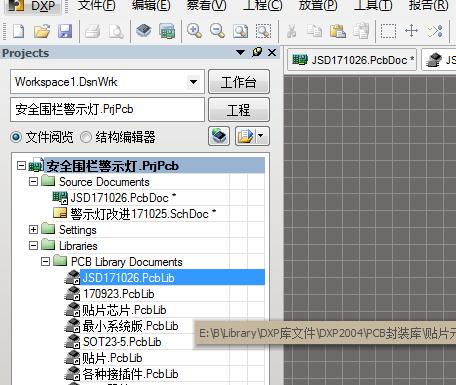Open the panel options dropdown button with arrow
Image resolution: width=456 pixels, height=385 pixels.
(x=252, y=136)
